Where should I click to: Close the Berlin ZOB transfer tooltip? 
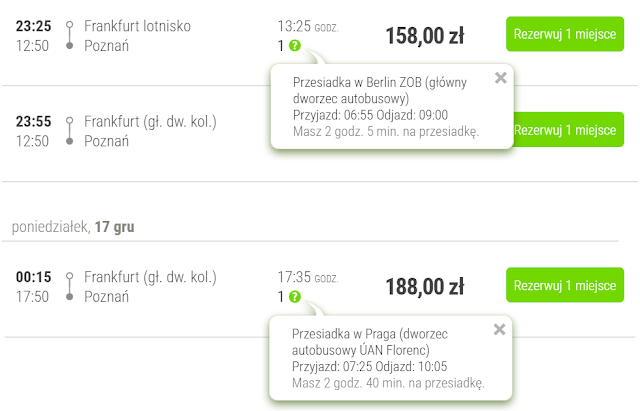(500, 78)
